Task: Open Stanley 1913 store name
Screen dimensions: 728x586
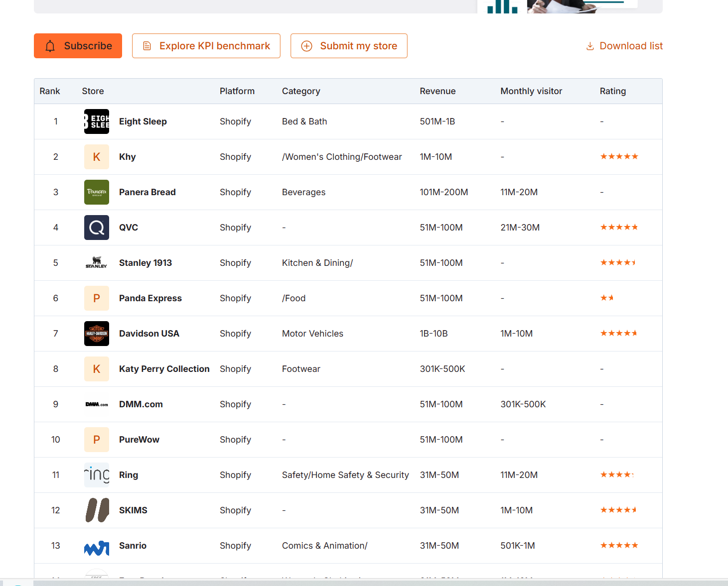Action: (146, 263)
